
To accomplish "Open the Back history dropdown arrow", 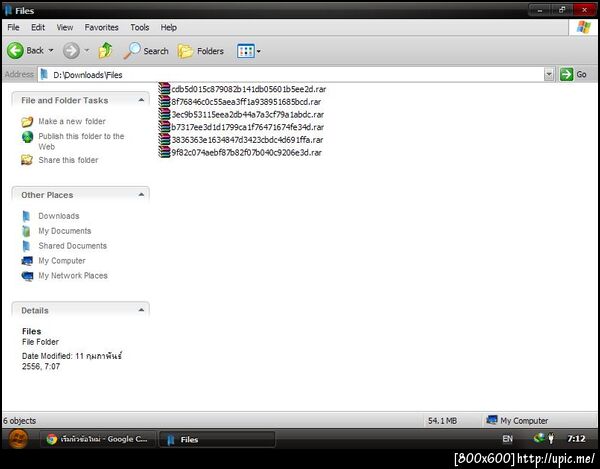I will pyautogui.click(x=51, y=50).
